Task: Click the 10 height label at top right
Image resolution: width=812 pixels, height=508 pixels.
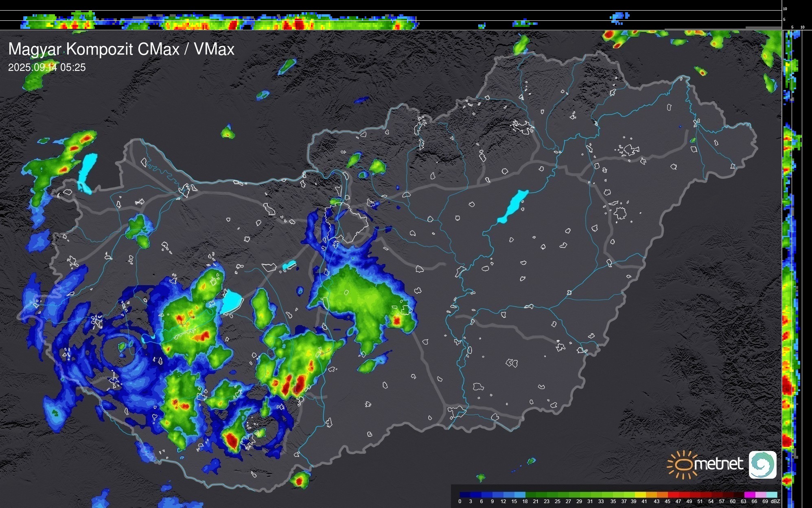Action: coord(785,9)
